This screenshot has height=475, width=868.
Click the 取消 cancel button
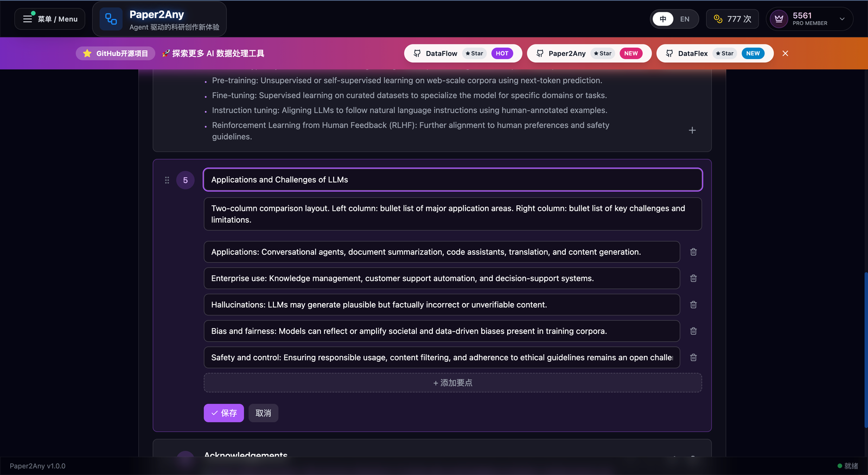coord(263,413)
